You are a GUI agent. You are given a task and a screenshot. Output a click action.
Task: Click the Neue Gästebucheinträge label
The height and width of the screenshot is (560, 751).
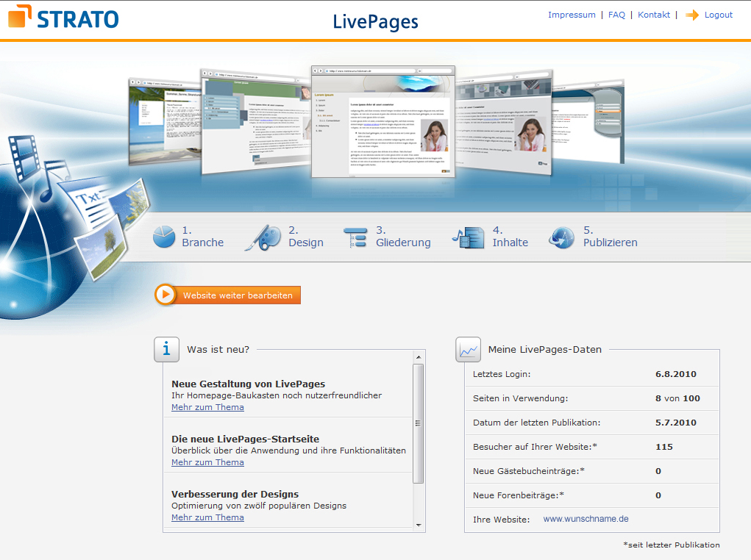pyautogui.click(x=529, y=471)
